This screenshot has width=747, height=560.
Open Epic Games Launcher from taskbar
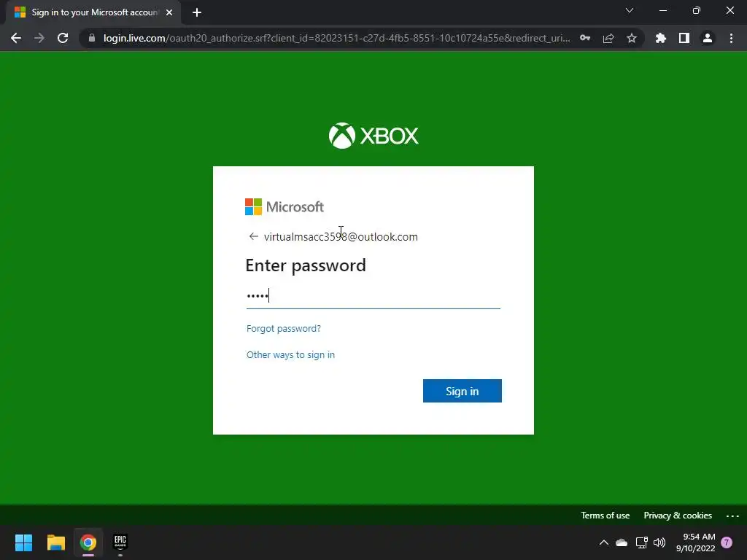(x=120, y=542)
